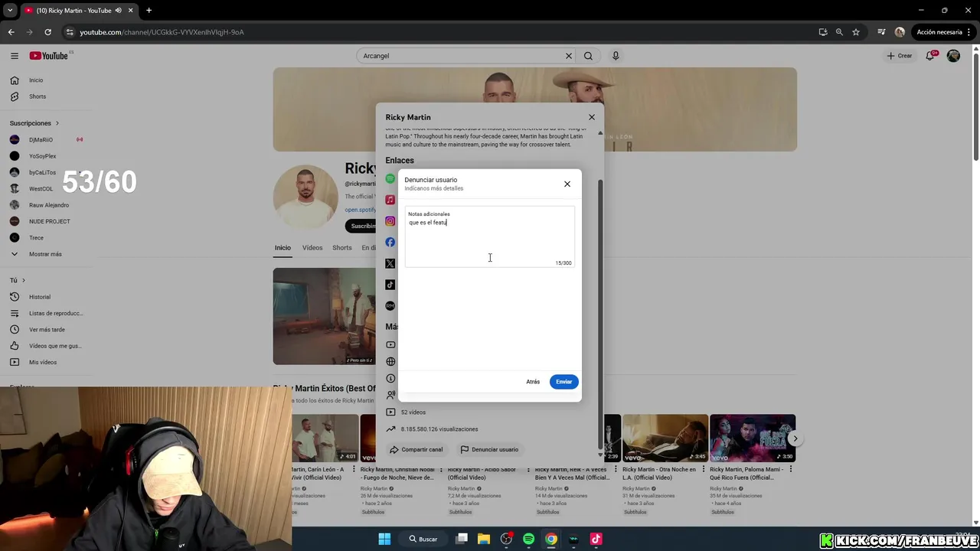This screenshot has width=980, height=551.
Task: Reload the page
Action: pos(47,32)
